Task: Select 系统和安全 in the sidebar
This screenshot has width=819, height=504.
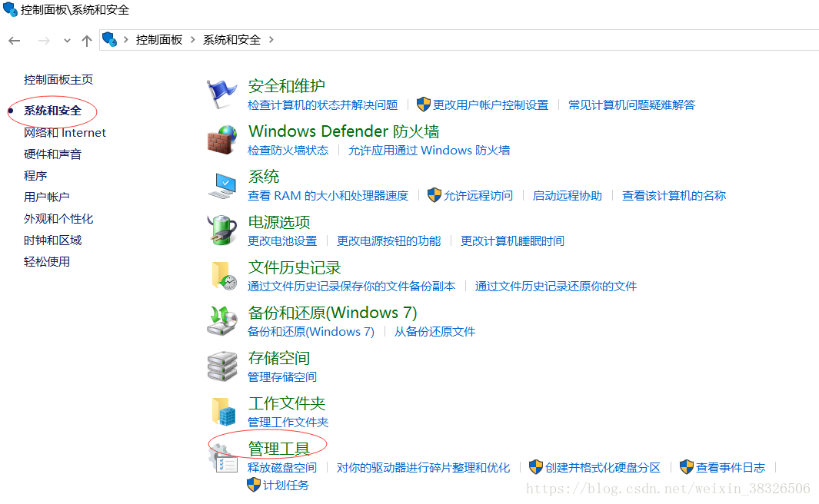Action: click(x=52, y=111)
